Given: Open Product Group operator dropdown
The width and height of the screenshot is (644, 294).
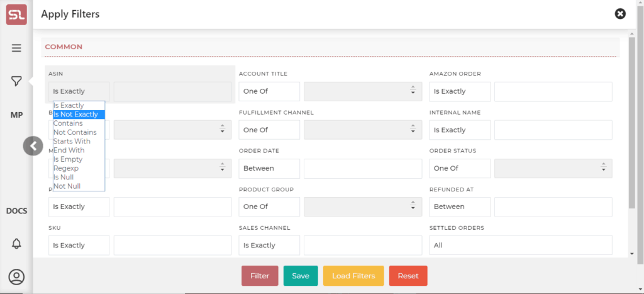Looking at the screenshot, I should 269,206.
